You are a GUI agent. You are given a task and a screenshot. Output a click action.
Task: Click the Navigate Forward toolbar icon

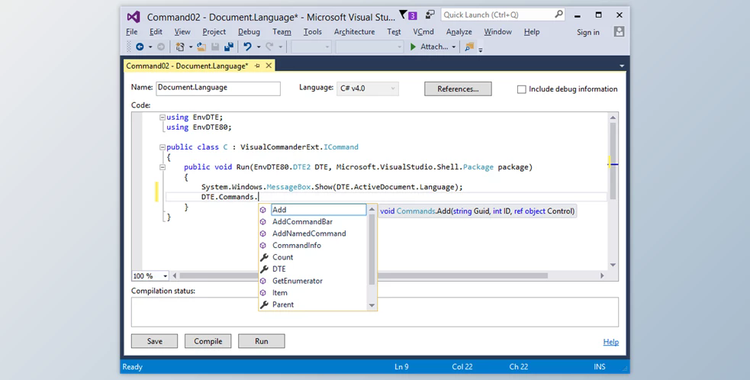[x=161, y=47]
